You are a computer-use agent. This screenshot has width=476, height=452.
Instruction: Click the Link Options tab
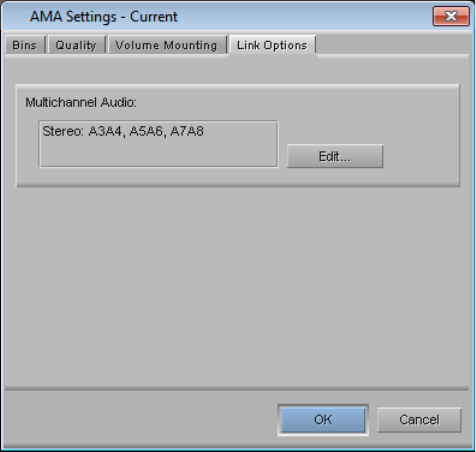coord(272,45)
